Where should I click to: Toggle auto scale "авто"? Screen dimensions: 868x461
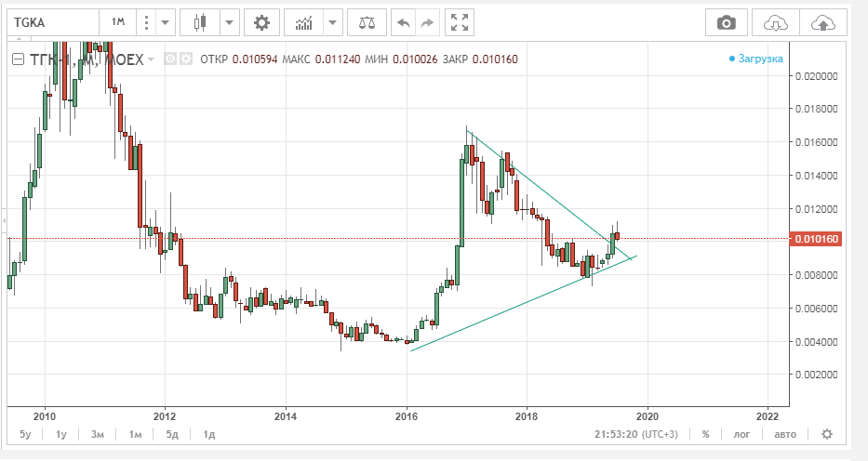click(x=785, y=434)
